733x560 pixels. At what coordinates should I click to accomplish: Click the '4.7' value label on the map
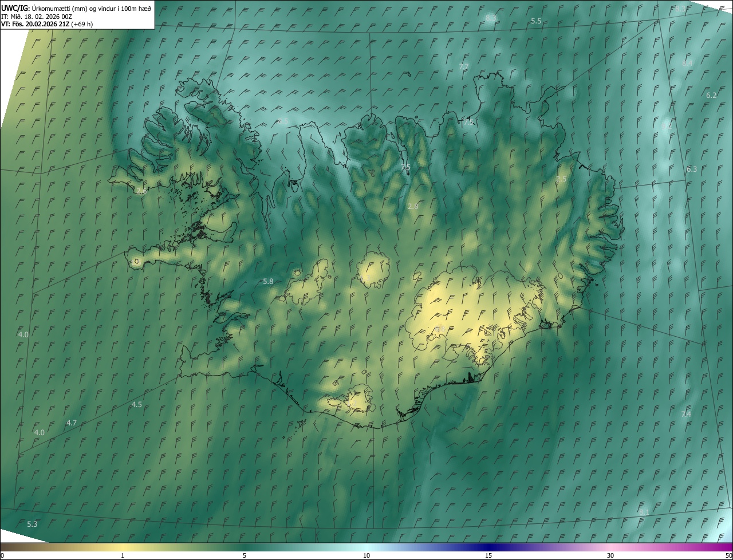pos(72,423)
